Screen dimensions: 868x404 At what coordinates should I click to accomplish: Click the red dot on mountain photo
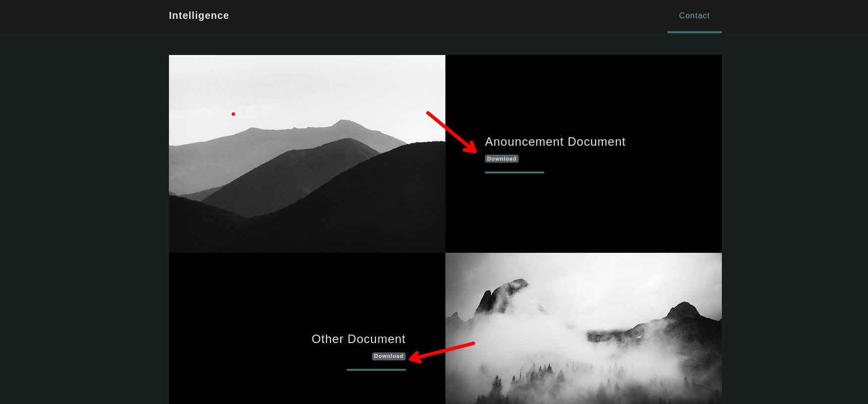(233, 114)
